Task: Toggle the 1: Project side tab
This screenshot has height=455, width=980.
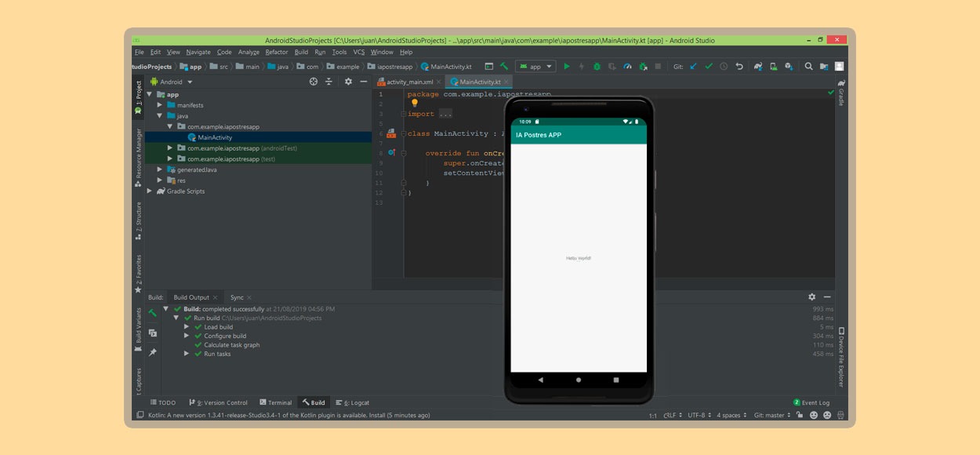Action: point(139,96)
